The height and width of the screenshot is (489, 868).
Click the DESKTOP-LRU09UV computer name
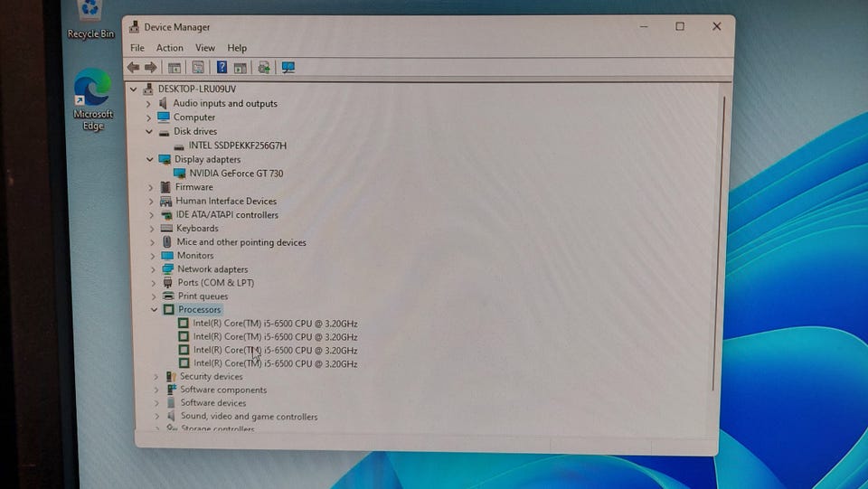[x=197, y=89]
